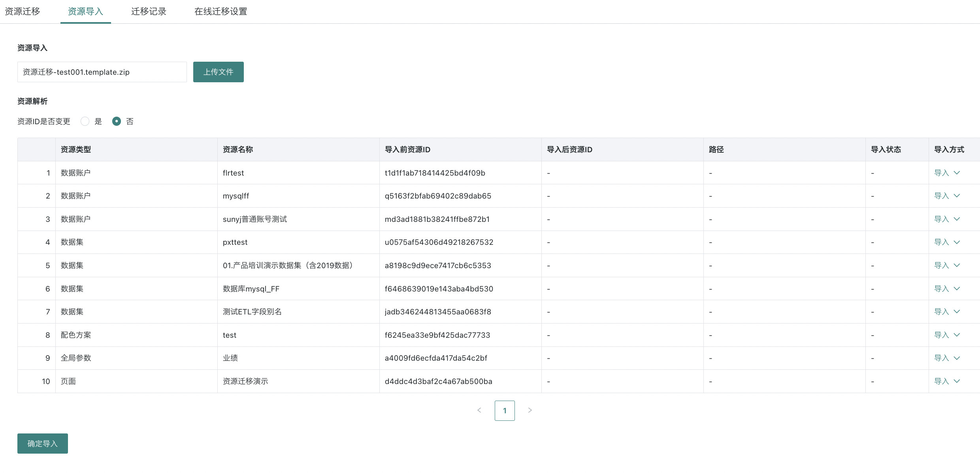Click the next page arrow icon
The image size is (980, 473).
pos(530,410)
